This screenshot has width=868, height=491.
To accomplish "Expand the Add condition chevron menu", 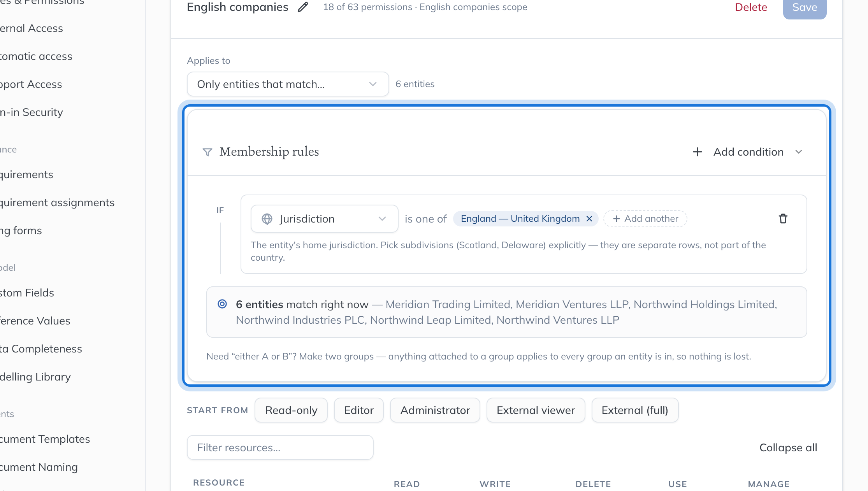I will [x=799, y=152].
